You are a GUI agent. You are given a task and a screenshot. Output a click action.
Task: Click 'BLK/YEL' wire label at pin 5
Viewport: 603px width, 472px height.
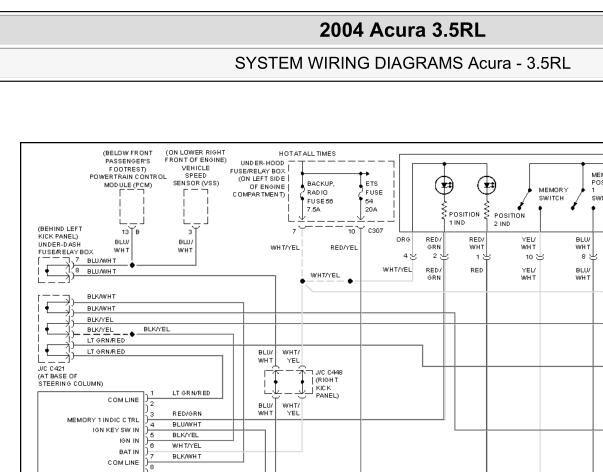[185, 435]
